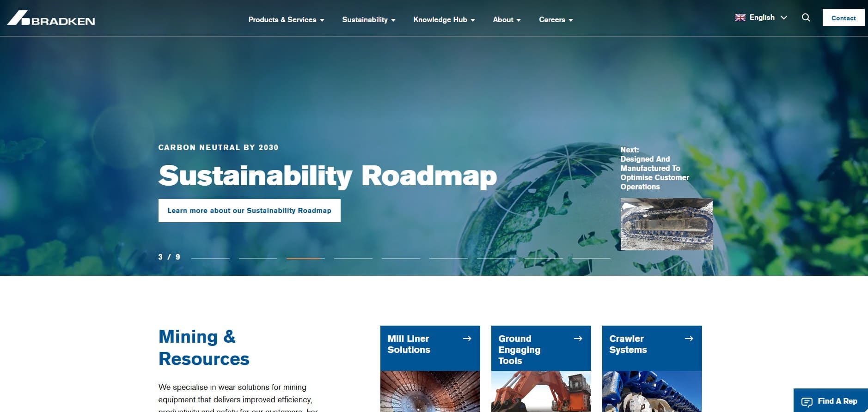This screenshot has height=412, width=868.
Task: Click the UK flag language icon
Action: click(x=740, y=18)
